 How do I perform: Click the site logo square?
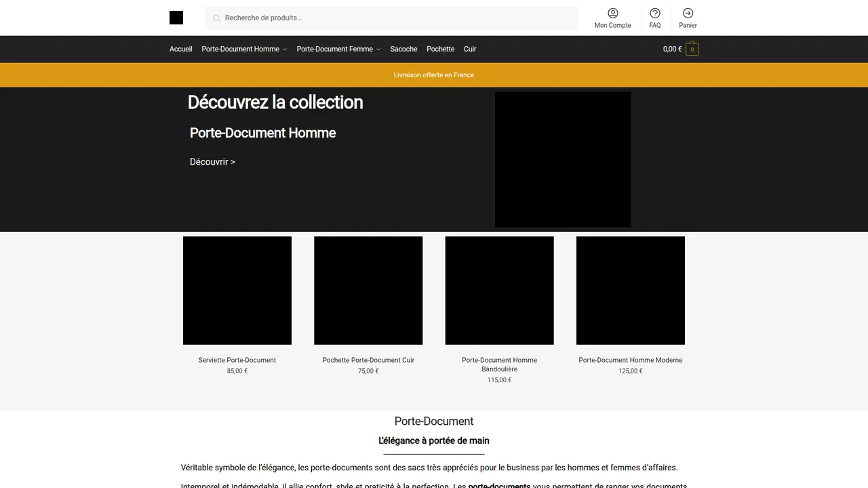pyautogui.click(x=176, y=18)
